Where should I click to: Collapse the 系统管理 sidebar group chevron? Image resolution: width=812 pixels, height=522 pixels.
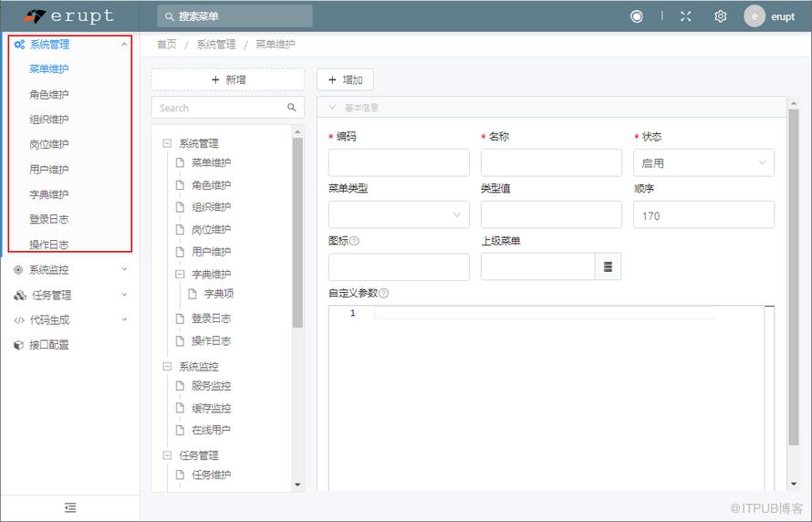(124, 45)
